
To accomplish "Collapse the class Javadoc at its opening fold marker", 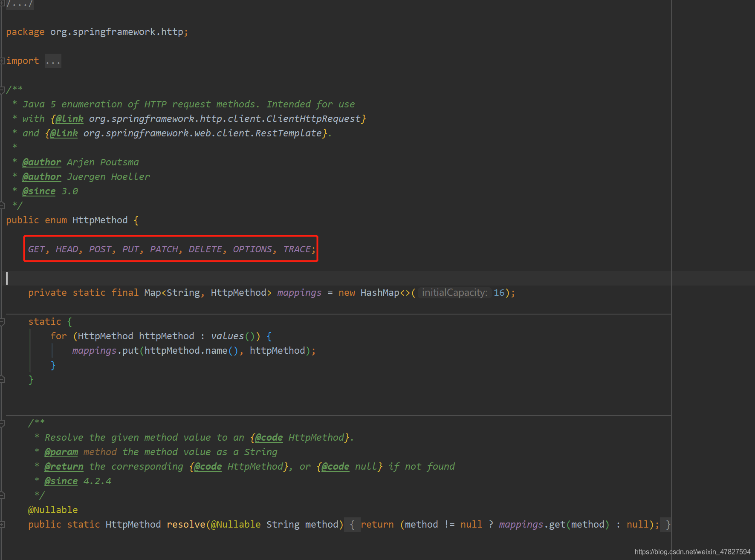I will pos(2,90).
